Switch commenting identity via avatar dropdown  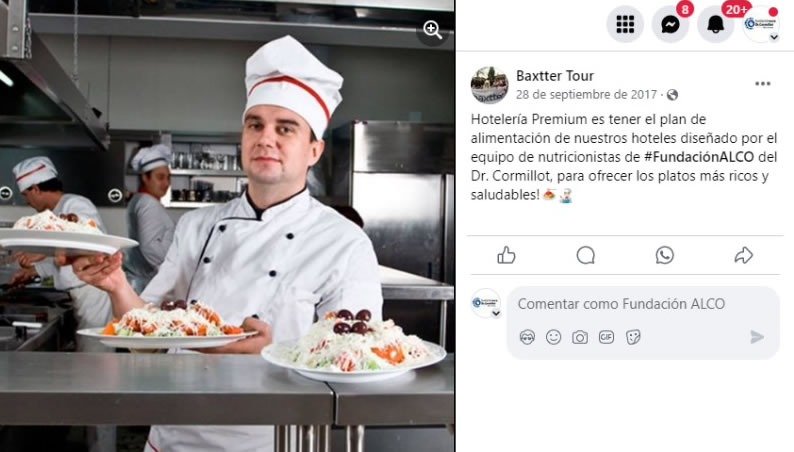(x=496, y=314)
